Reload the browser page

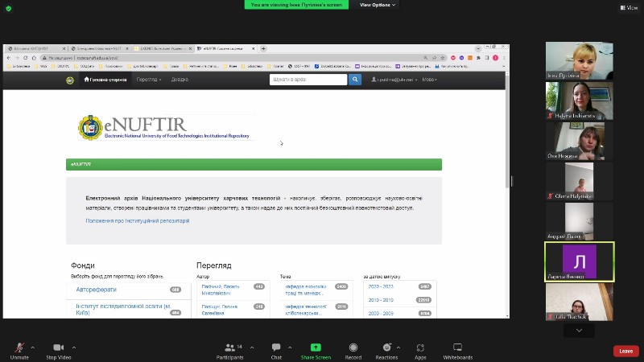point(26,58)
